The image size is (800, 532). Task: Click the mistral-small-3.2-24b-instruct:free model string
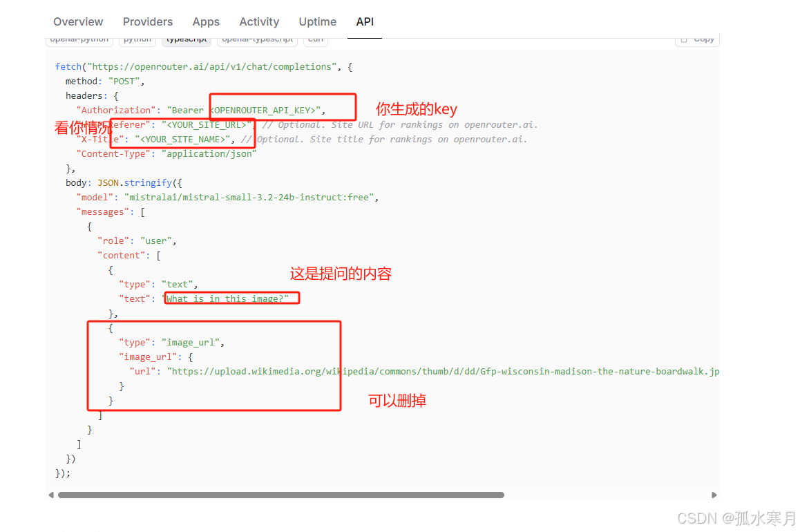[249, 198]
